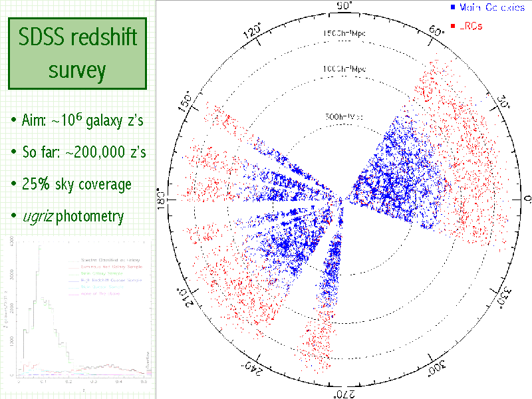Click the 120° angle label

[253, 31]
